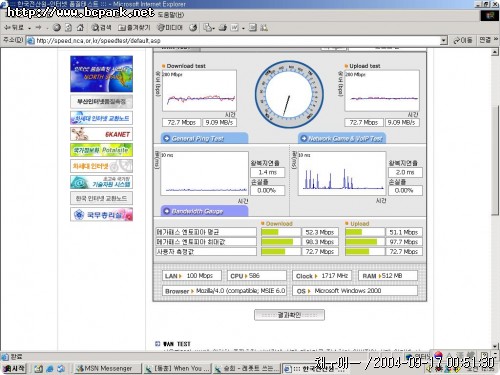Click the Upload test graph

[x=382, y=91]
